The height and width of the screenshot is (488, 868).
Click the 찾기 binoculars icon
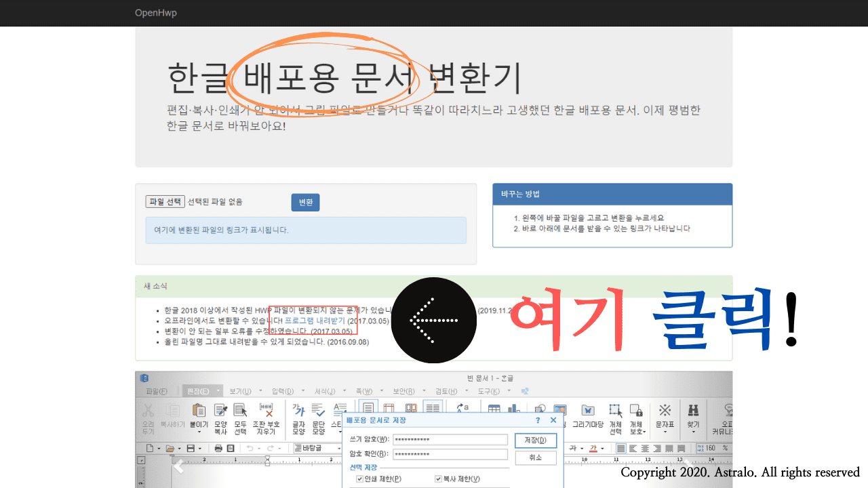tap(693, 410)
